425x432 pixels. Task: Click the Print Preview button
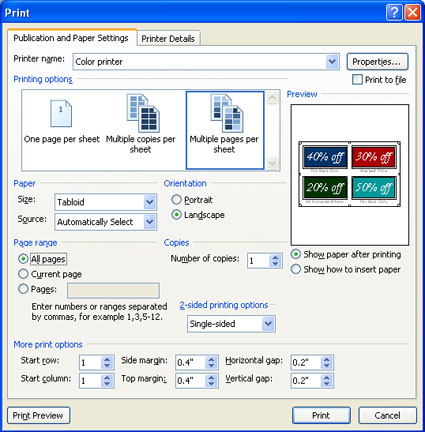tap(38, 415)
